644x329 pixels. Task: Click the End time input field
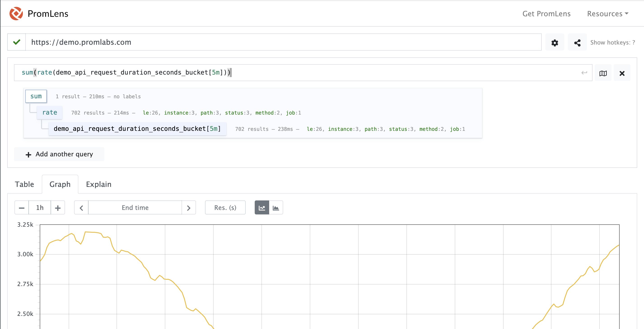[135, 207]
